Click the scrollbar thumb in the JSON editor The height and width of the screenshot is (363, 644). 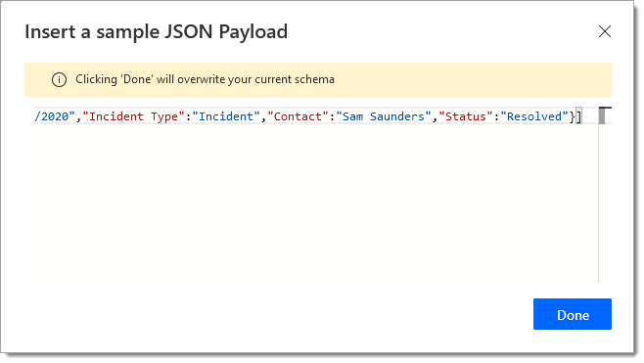(602, 115)
